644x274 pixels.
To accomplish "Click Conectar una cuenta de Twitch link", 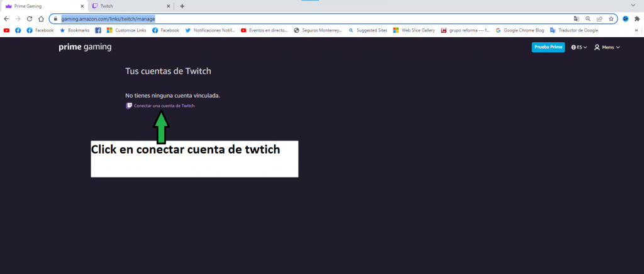I will tap(164, 106).
